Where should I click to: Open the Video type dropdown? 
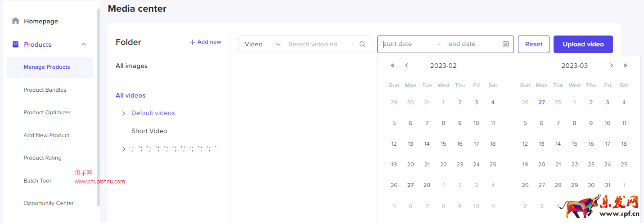coord(262,44)
